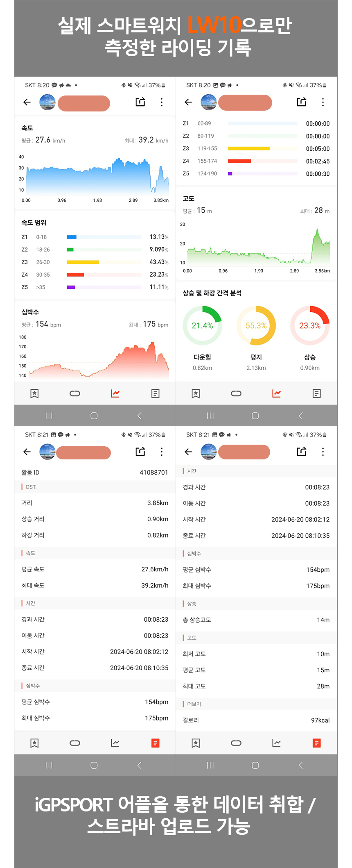Image resolution: width=352 pixels, height=868 pixels.
Task: Open star bookmark tab on the speed chart screen
Action: 34,393
